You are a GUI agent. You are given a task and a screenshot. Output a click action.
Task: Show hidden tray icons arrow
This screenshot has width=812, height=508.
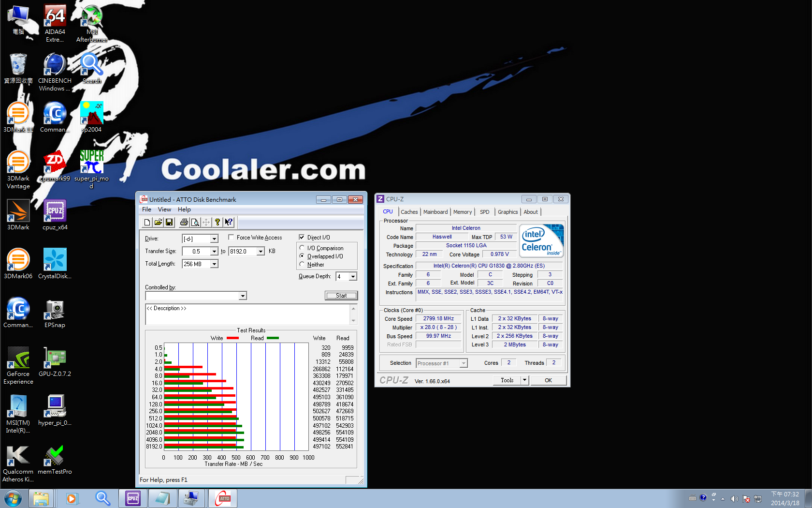[x=723, y=499]
